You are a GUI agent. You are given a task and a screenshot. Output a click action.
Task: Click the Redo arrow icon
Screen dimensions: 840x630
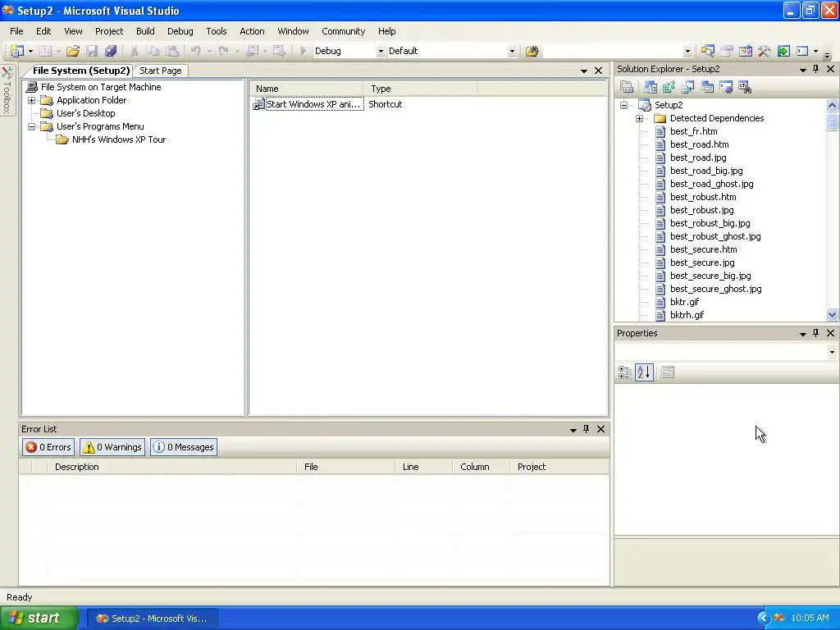coord(224,51)
